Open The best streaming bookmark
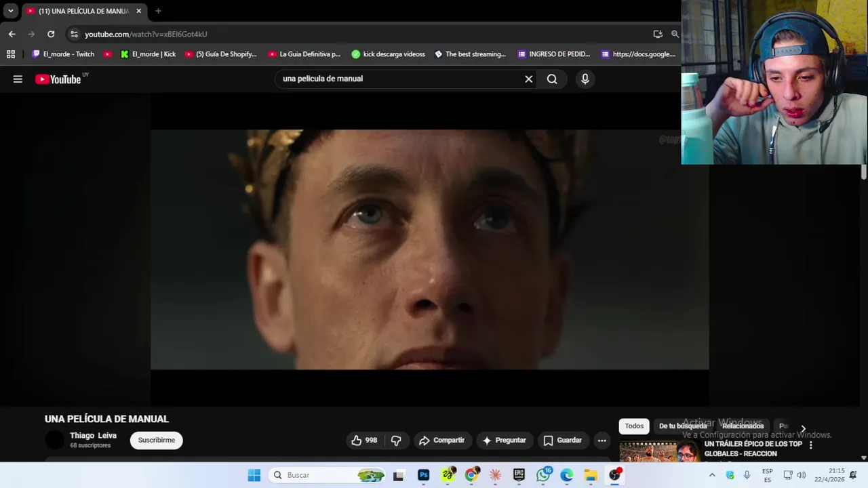 (x=470, y=54)
